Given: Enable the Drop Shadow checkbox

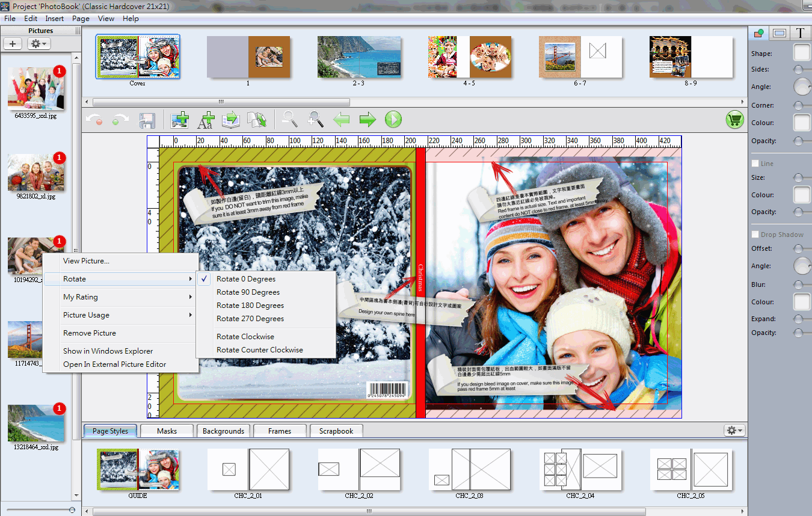Looking at the screenshot, I should click(755, 235).
